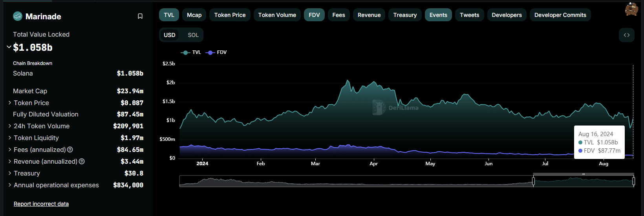
Task: Click the $1.97m token liquidity value
Action: (x=132, y=138)
